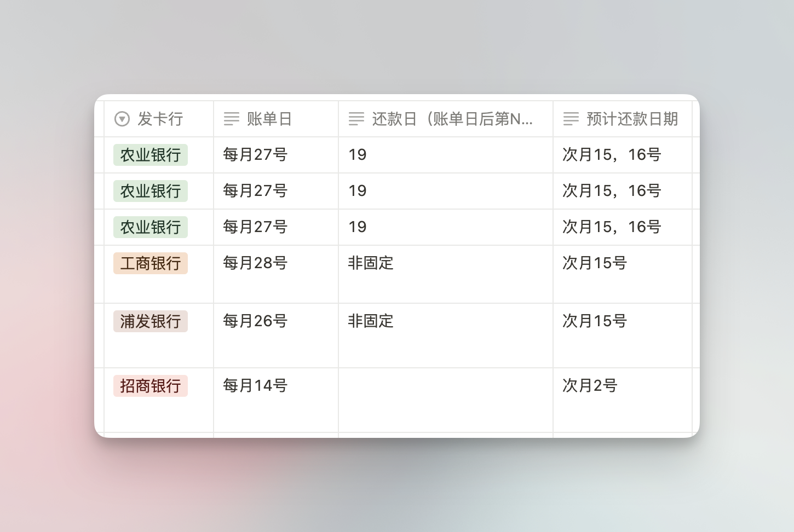The height and width of the screenshot is (532, 794).
Task: Click the text-type icon beside 账单日
Action: (232, 119)
